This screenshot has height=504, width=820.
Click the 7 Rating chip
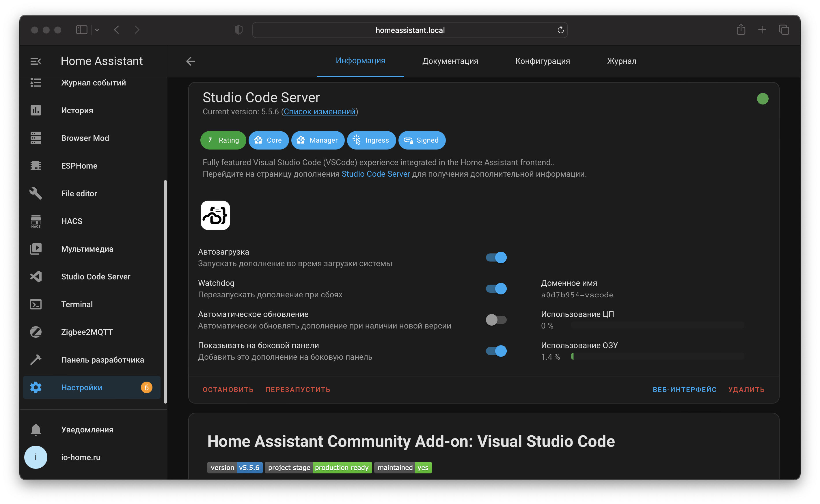pyautogui.click(x=223, y=140)
